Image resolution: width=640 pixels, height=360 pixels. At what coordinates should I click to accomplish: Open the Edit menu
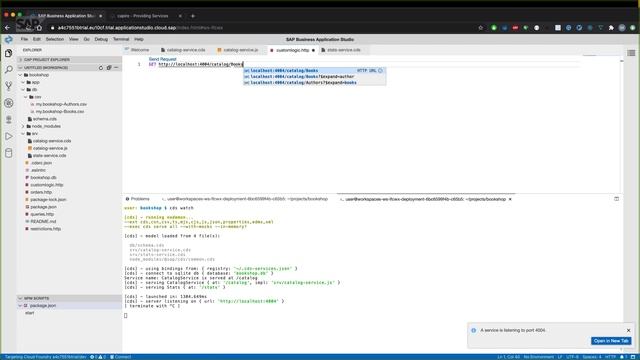(37, 40)
